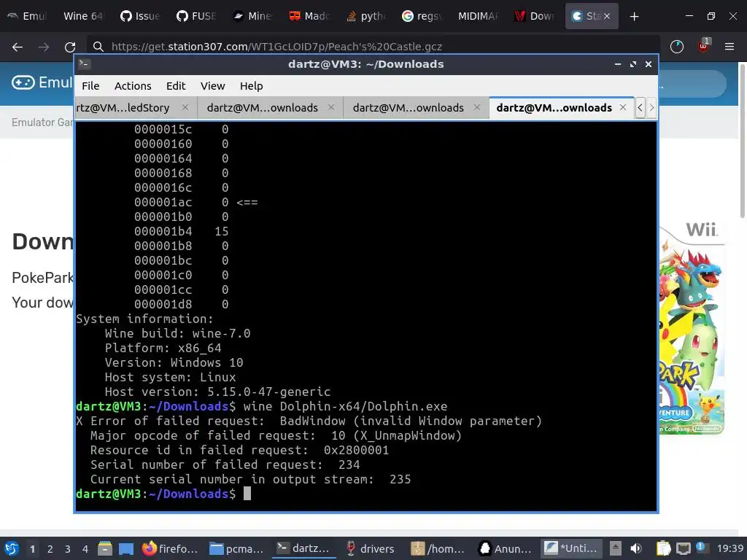Image resolution: width=747 pixels, height=560 pixels.
Task: Switch to workspace 4
Action: (85, 549)
